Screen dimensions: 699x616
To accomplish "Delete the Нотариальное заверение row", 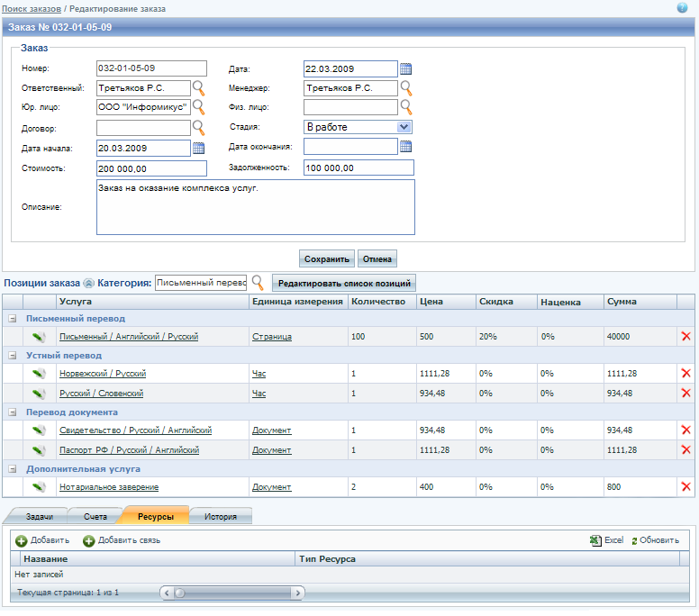I will pyautogui.click(x=685, y=487).
